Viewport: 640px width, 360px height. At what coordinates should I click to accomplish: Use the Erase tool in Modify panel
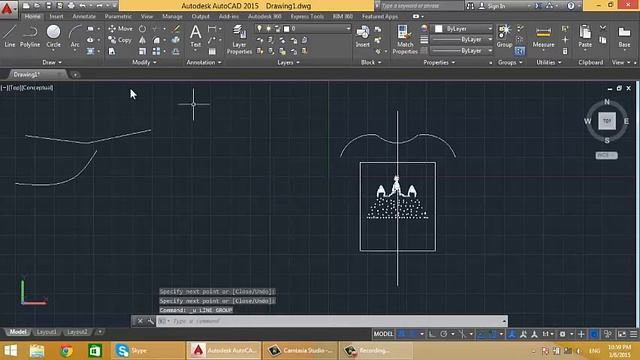tap(176, 29)
